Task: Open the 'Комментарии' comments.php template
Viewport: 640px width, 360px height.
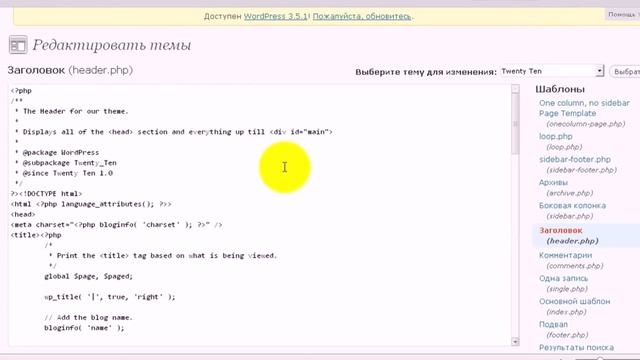Action: click(x=565, y=255)
